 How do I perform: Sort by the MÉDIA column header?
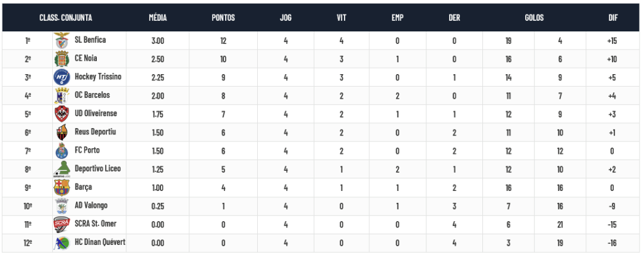(x=158, y=18)
